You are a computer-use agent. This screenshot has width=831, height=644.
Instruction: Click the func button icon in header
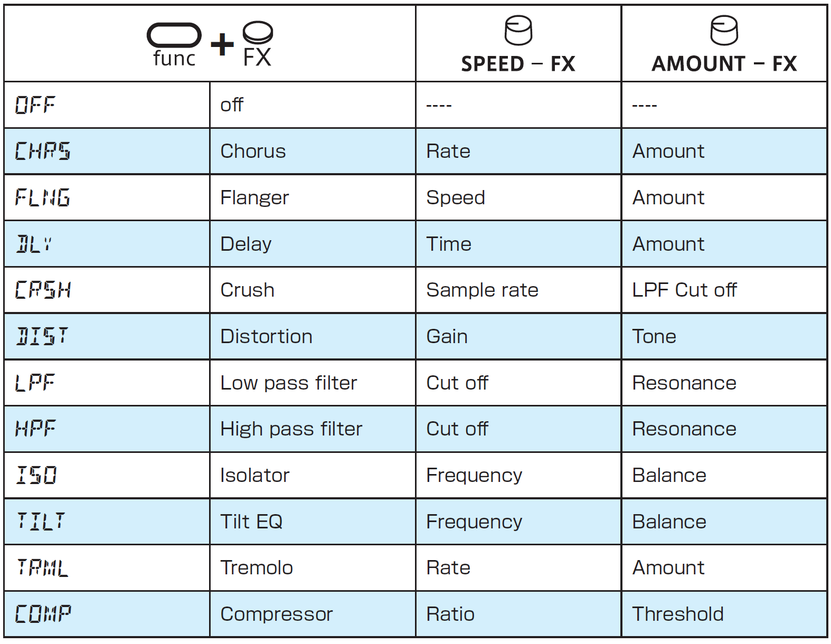point(174,35)
